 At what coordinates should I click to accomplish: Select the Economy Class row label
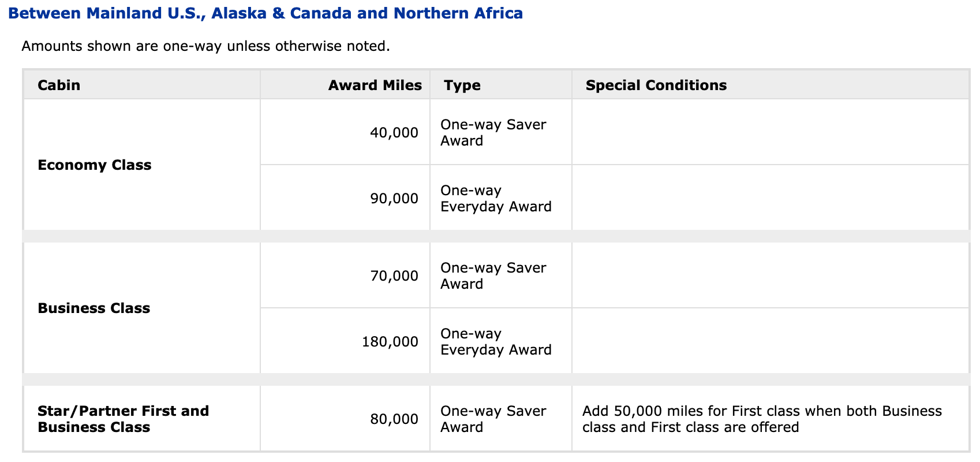[x=95, y=165]
